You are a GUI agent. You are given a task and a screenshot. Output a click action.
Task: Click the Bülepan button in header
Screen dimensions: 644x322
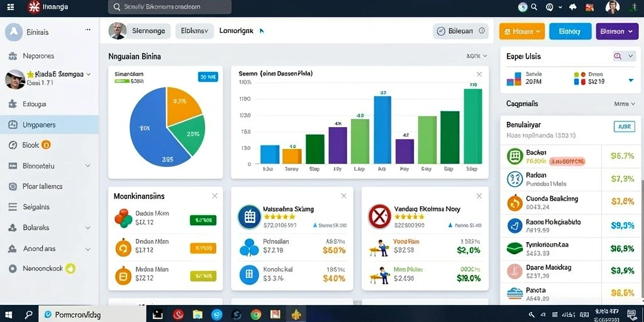[x=461, y=31]
